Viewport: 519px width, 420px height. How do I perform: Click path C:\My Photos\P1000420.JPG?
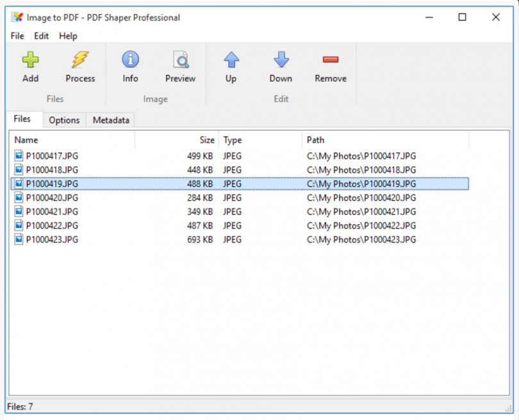[361, 197]
